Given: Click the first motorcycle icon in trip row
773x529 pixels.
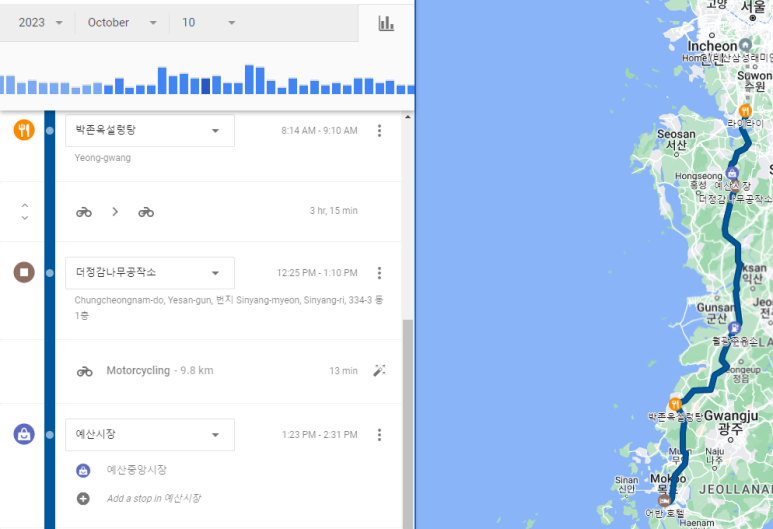Looking at the screenshot, I should coord(84,212).
